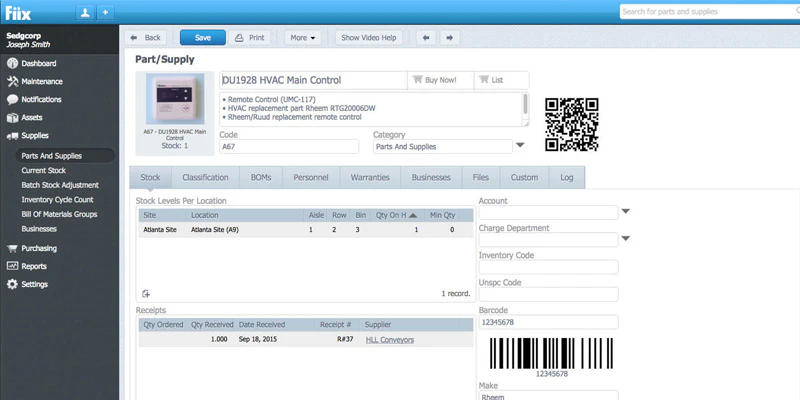Open Account dropdown arrow
The height and width of the screenshot is (400, 800).
point(626,211)
